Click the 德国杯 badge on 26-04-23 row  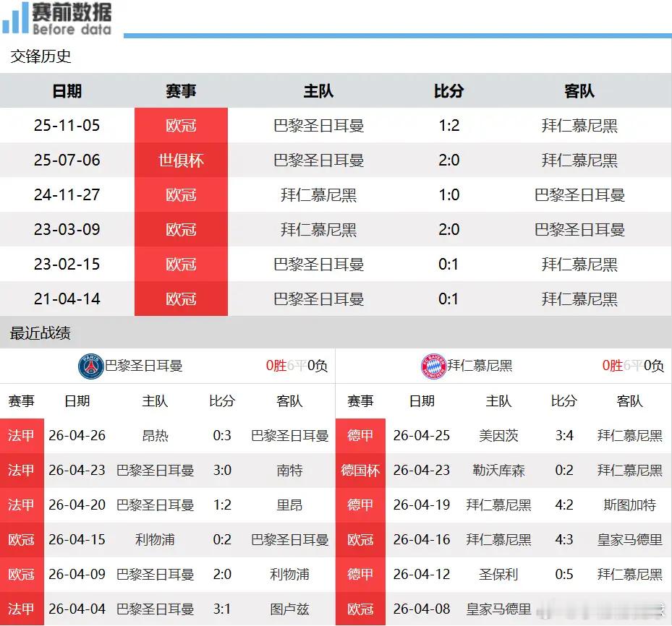360,471
